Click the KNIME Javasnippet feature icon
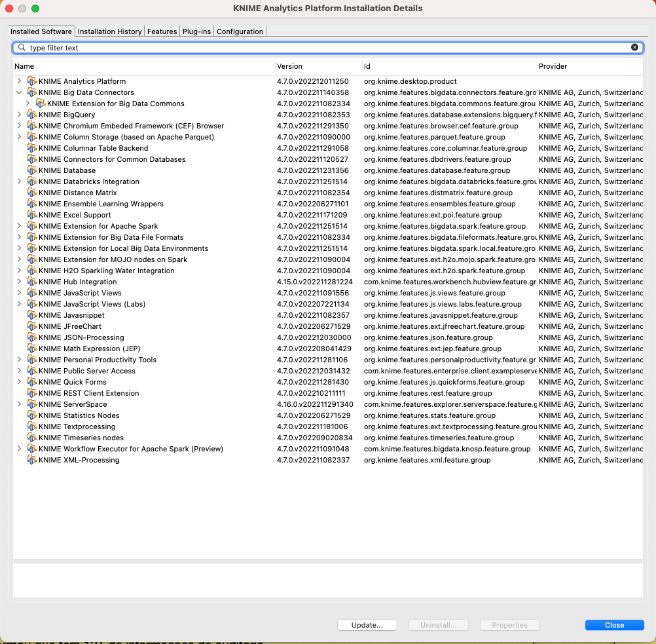Image resolution: width=656 pixels, height=644 pixels. (x=32, y=315)
